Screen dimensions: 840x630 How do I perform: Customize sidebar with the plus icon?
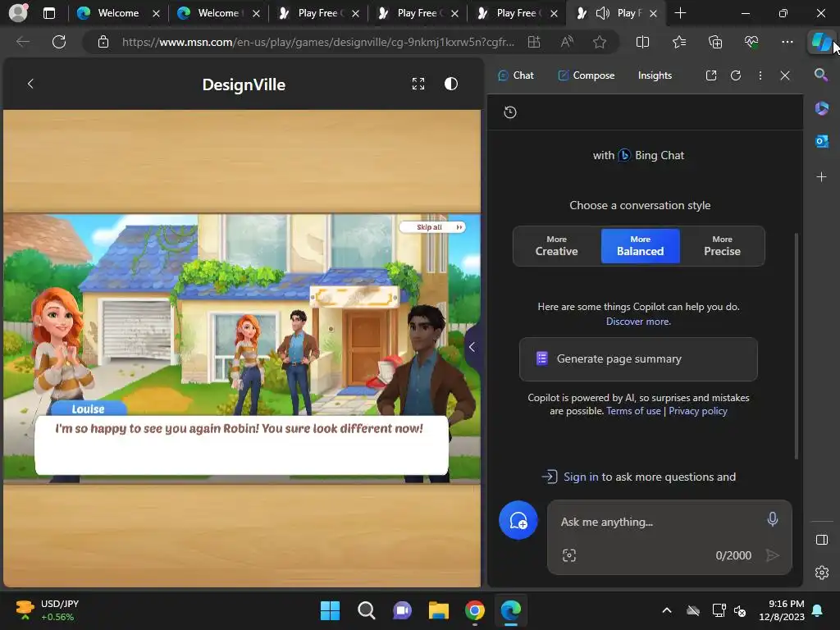pyautogui.click(x=821, y=177)
